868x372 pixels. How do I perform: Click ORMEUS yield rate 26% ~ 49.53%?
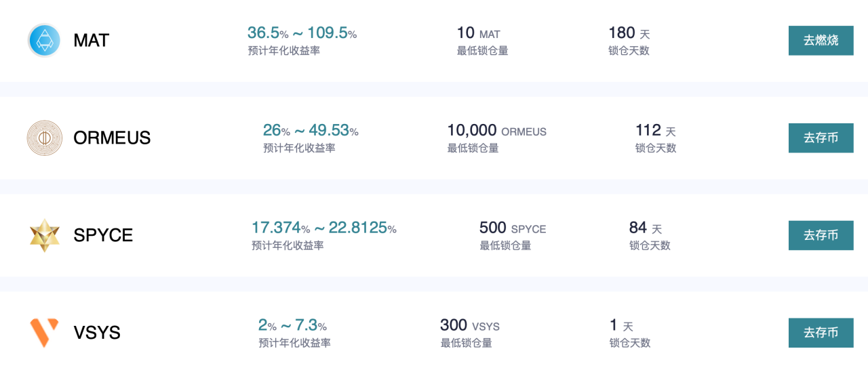311,130
